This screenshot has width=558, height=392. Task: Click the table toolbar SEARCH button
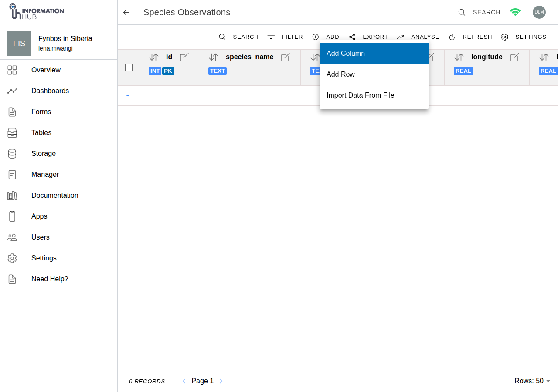[238, 37]
